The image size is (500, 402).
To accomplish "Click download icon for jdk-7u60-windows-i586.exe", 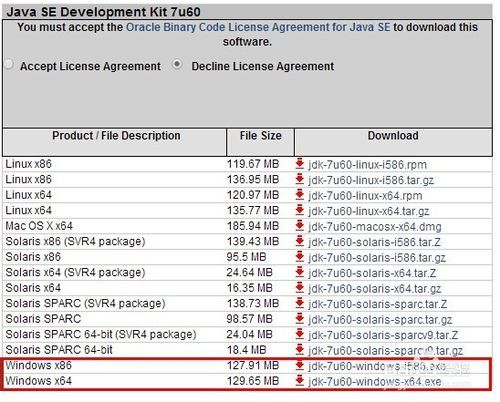I will (300, 366).
